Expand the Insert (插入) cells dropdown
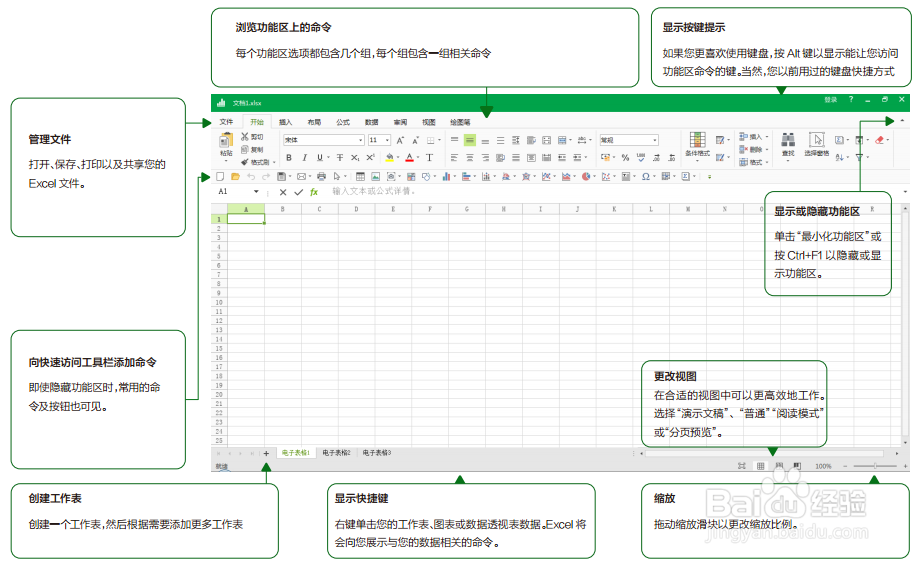The image size is (920, 564). pyautogui.click(x=767, y=137)
